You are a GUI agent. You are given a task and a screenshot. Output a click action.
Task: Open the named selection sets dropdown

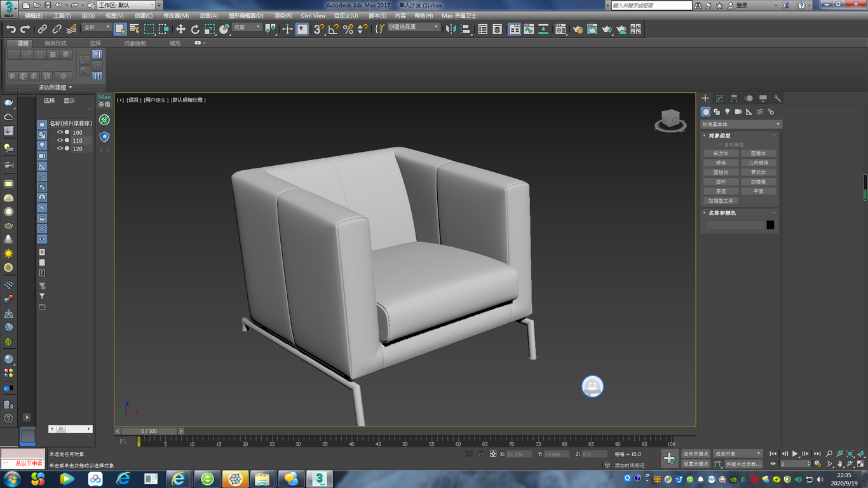pos(414,27)
